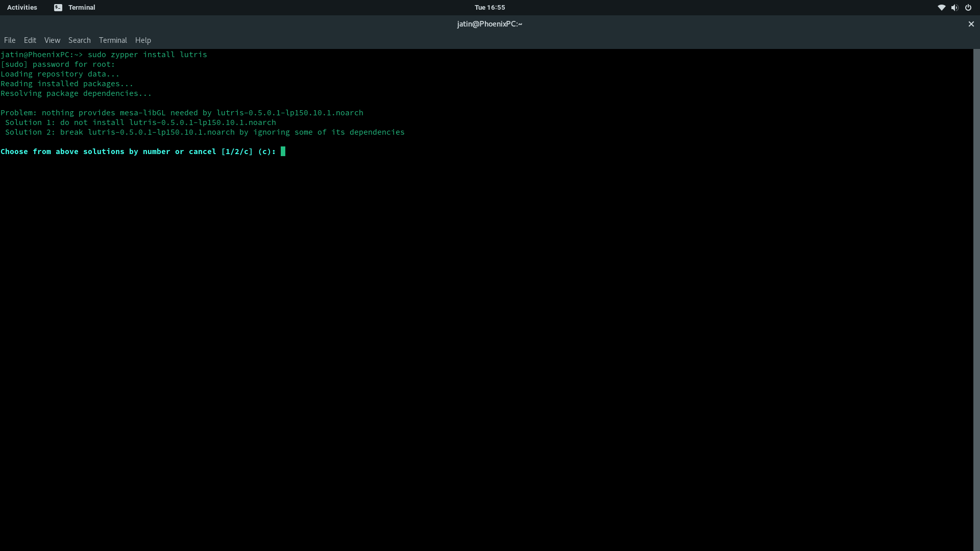Click the Terminal app icon in top bar
The width and height of the screenshot is (980, 551).
58,7
